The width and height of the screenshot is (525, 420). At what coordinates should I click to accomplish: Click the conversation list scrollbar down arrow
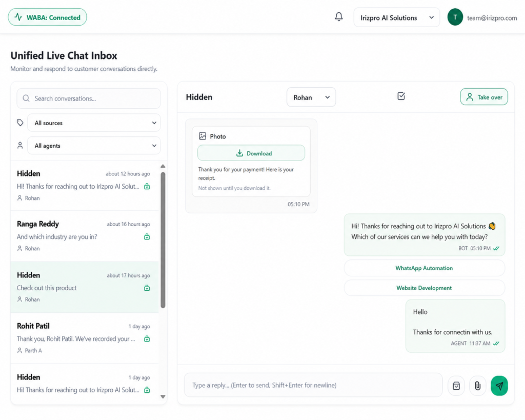tap(163, 397)
